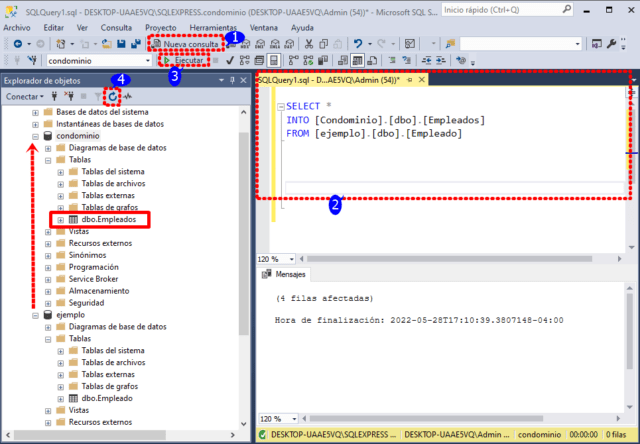This screenshot has height=444, width=640.
Task: Click the Change Connection icon
Action: [32, 61]
